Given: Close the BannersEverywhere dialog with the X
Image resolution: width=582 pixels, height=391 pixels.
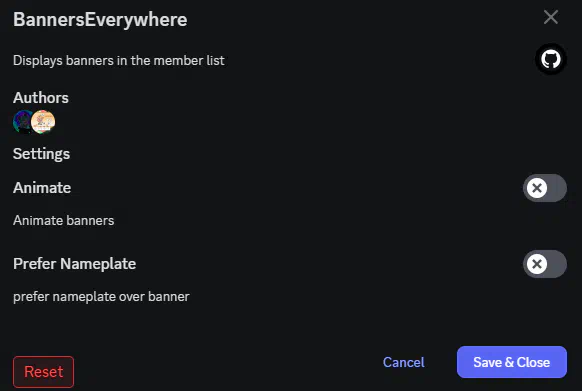Looking at the screenshot, I should (551, 17).
